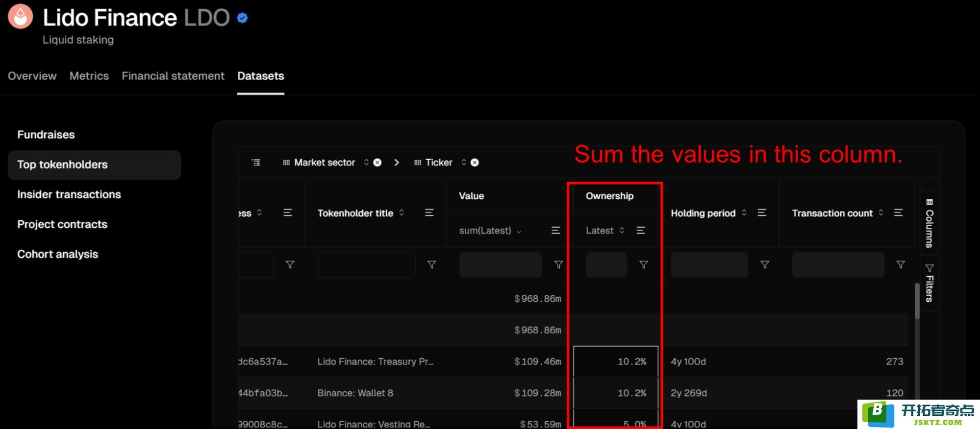
Task: Click the $109.46m value cell
Action: (537, 361)
